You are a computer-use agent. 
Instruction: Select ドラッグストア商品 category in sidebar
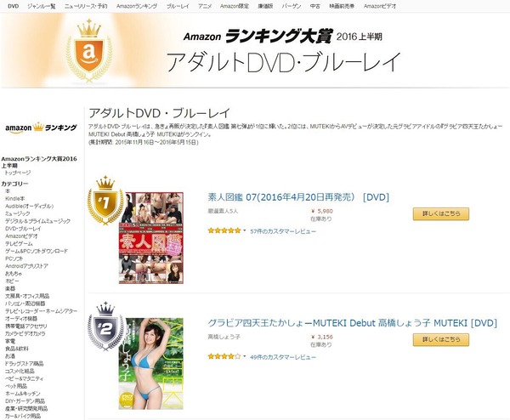tap(24, 363)
